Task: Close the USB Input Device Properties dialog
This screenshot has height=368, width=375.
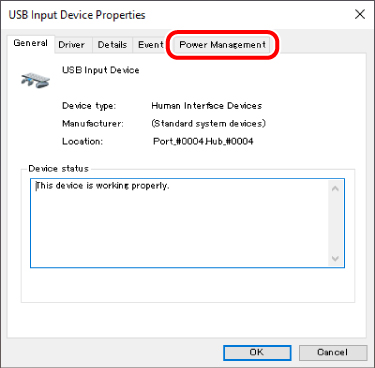Action: tap(360, 14)
